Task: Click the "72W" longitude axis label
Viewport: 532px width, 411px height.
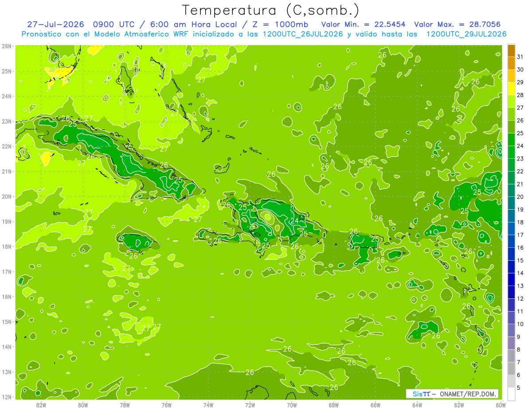Action: coord(250,405)
